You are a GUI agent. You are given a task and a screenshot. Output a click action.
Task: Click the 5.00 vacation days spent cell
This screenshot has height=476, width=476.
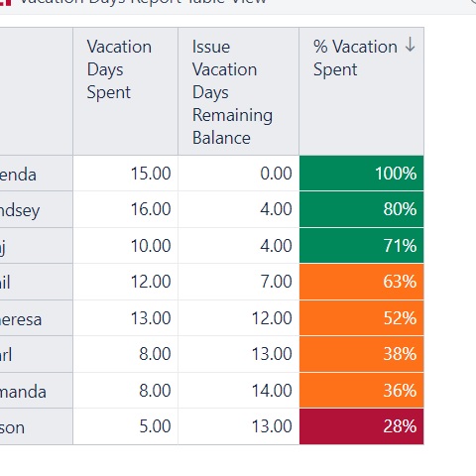click(x=126, y=426)
